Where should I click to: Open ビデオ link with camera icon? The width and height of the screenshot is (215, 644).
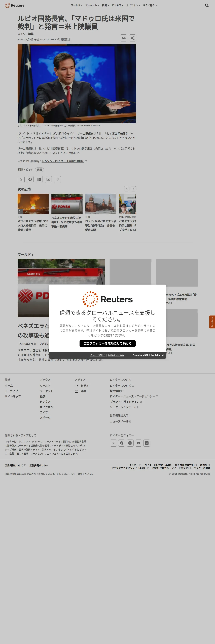click(x=82, y=386)
